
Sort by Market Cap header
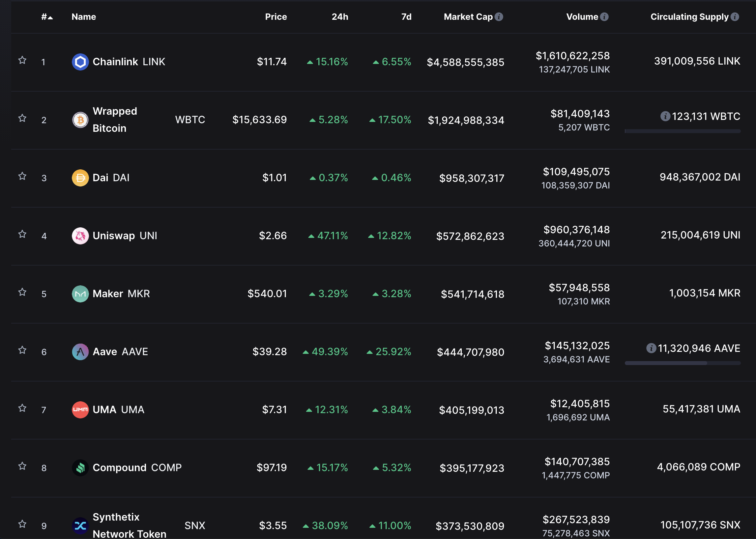(x=468, y=16)
